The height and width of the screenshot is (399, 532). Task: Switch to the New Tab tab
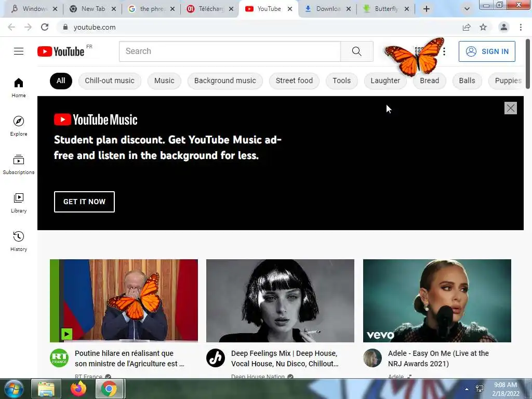(x=93, y=9)
